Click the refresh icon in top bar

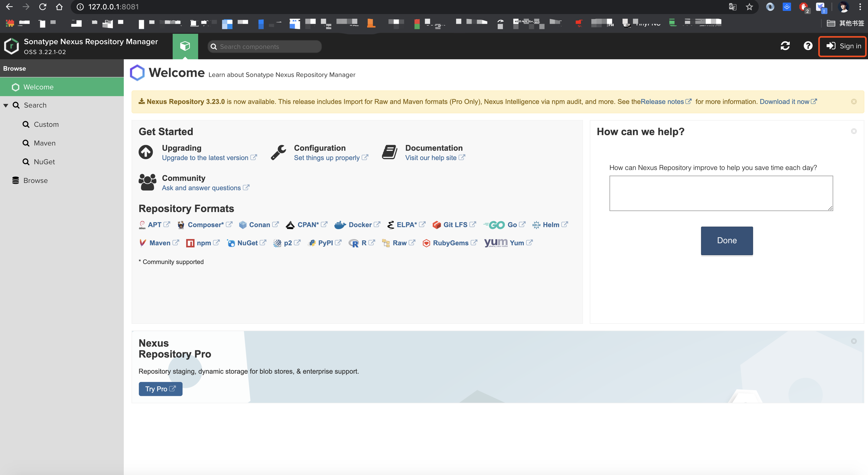pos(785,46)
